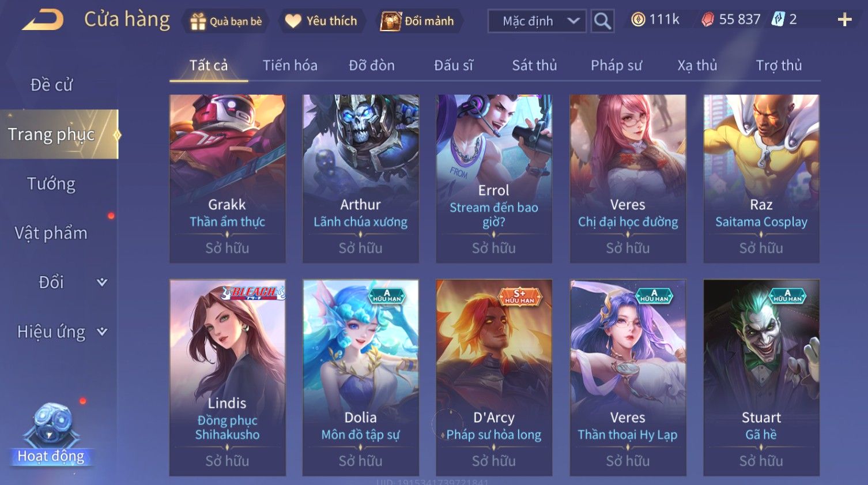Go to Đề cử section

pyautogui.click(x=51, y=85)
